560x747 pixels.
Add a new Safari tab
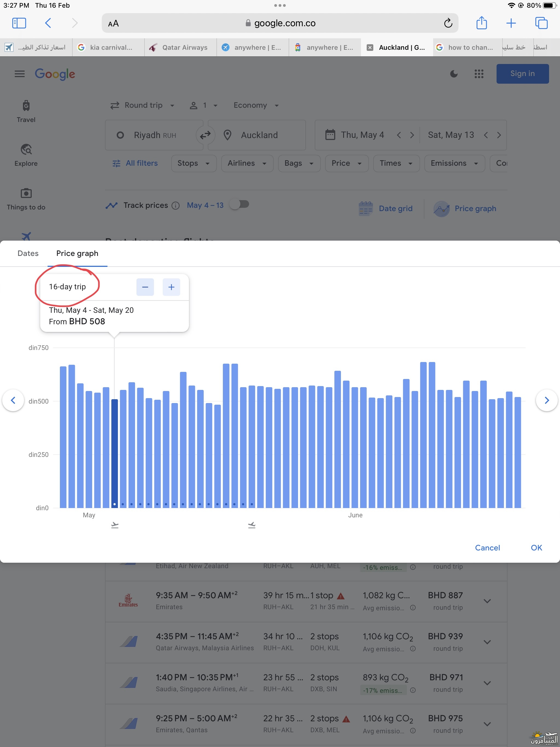[x=511, y=23]
